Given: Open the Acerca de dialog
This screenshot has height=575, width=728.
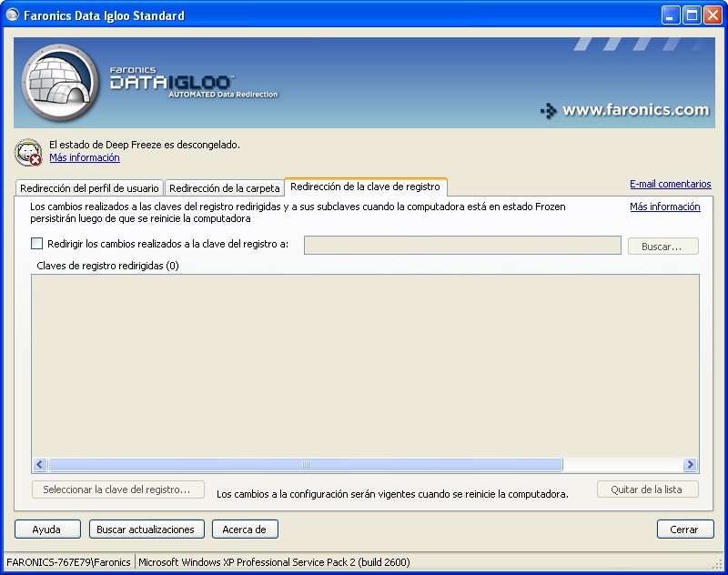Looking at the screenshot, I should tap(245, 530).
